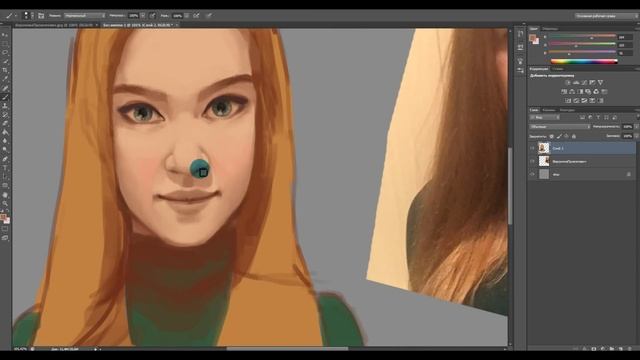Add a Vibrance adjustment
Viewport: 640px width, 360px height.
(x=600, y=83)
